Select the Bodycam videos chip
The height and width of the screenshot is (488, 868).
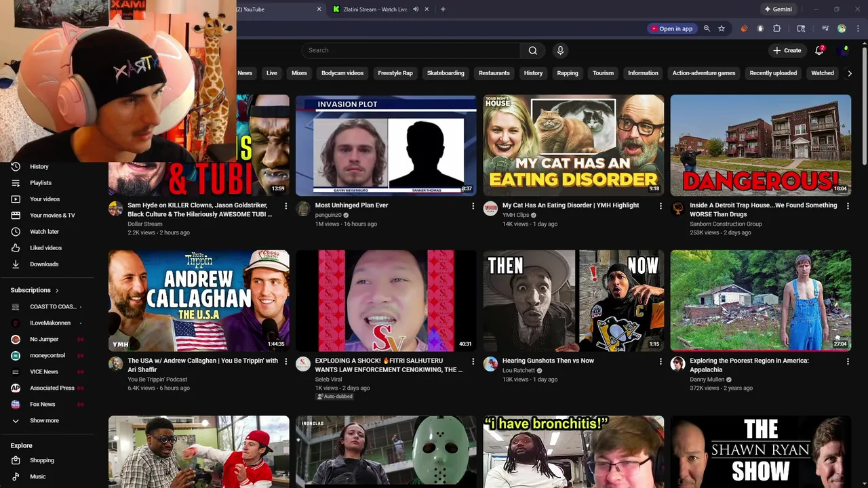coord(342,73)
